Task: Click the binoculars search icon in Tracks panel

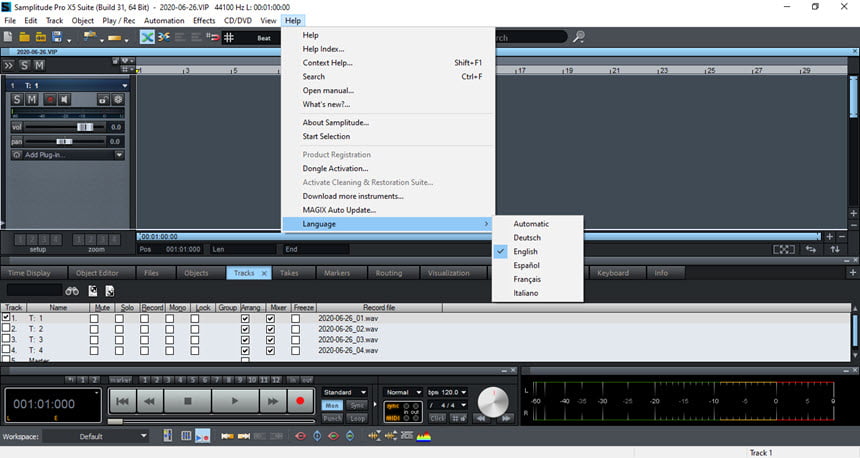Action: (x=72, y=291)
